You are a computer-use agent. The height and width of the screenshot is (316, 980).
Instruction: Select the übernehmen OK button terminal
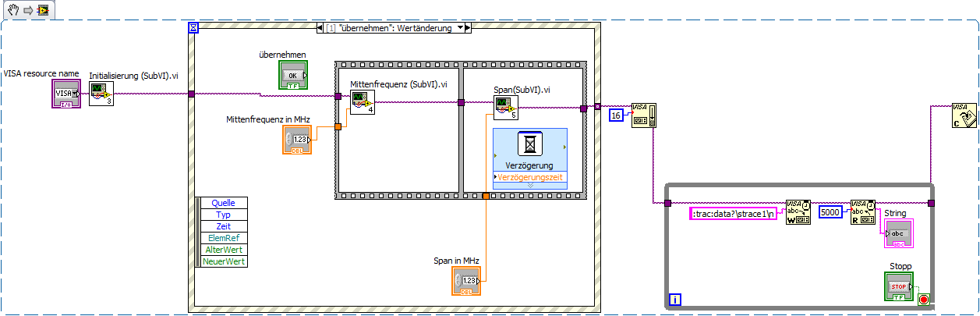pos(293,76)
